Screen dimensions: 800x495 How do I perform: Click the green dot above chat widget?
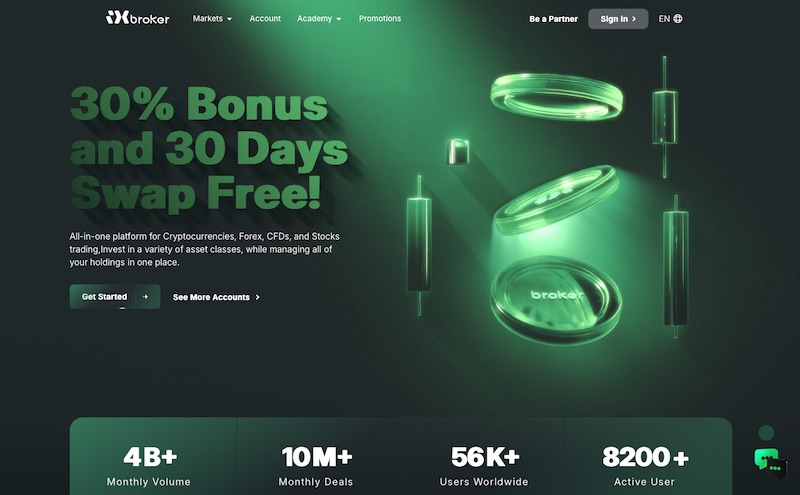(766, 433)
